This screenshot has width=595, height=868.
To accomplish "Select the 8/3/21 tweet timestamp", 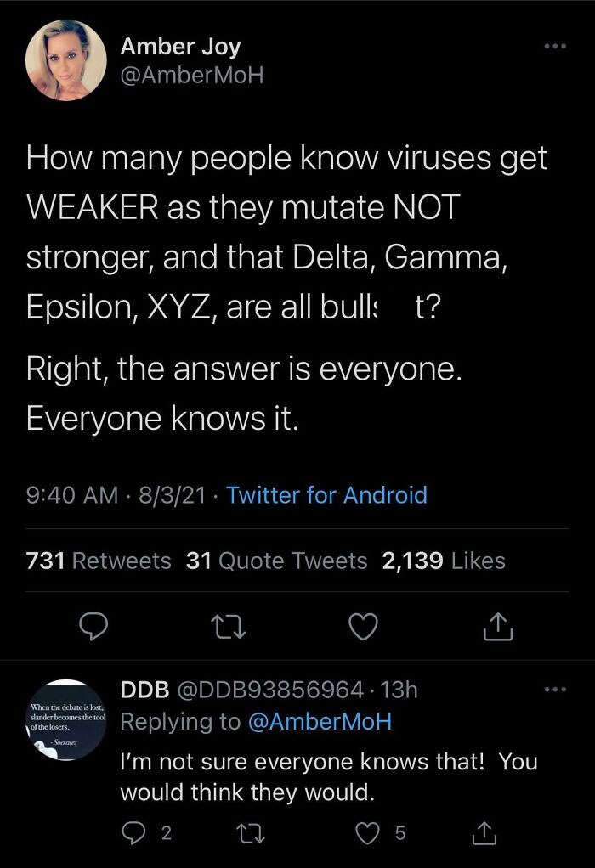I will (171, 494).
